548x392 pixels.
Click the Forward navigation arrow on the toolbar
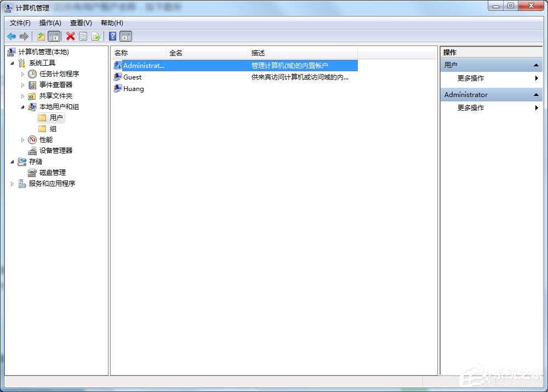tap(24, 36)
